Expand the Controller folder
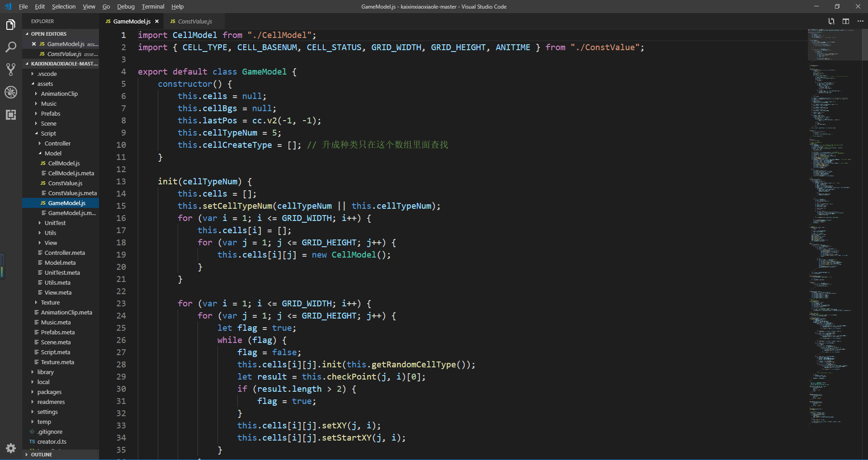868x460 pixels. point(61,143)
